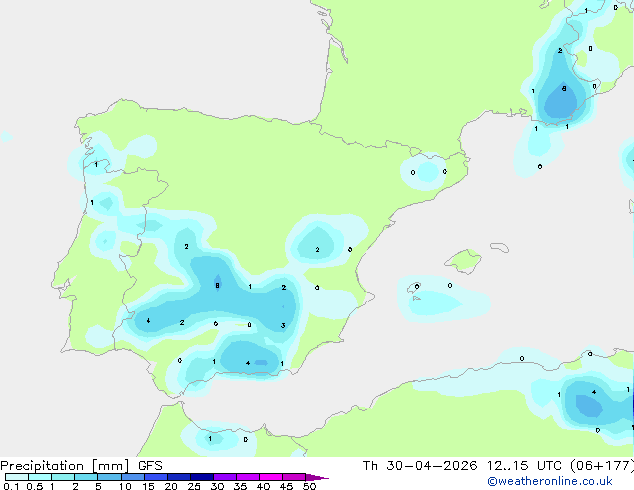
Task: Click the 35–40 mm violet swatch
Action: 247,477
